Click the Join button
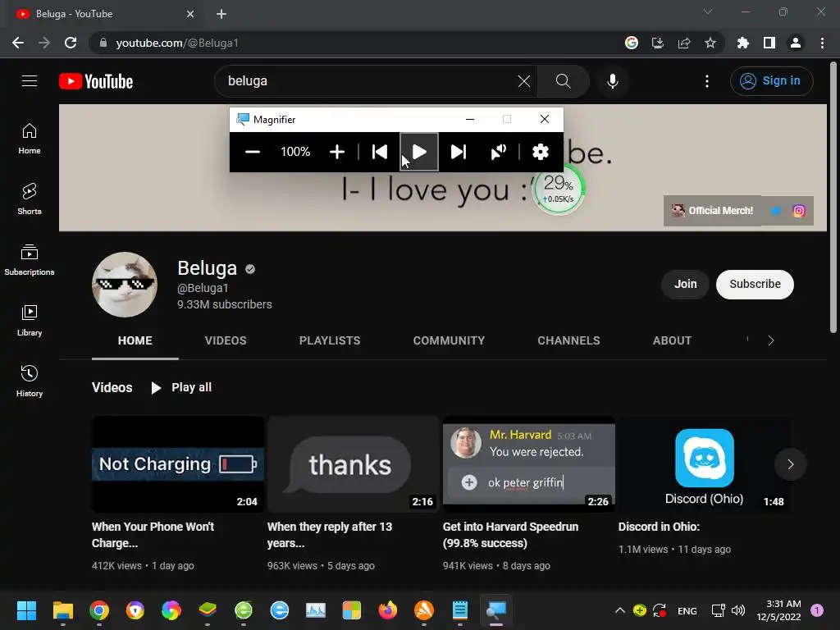The image size is (840, 630). click(x=685, y=284)
